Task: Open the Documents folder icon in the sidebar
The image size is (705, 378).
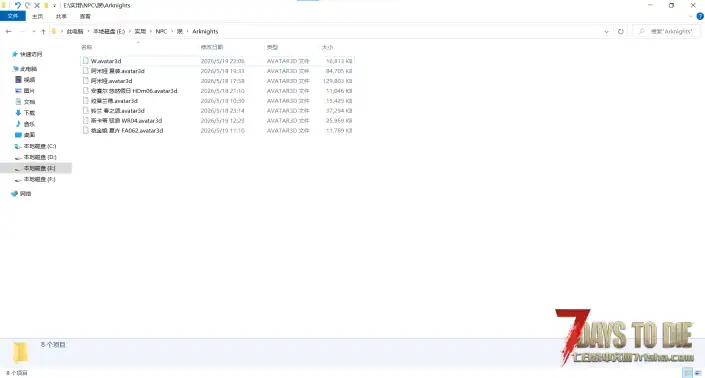Action: point(18,102)
